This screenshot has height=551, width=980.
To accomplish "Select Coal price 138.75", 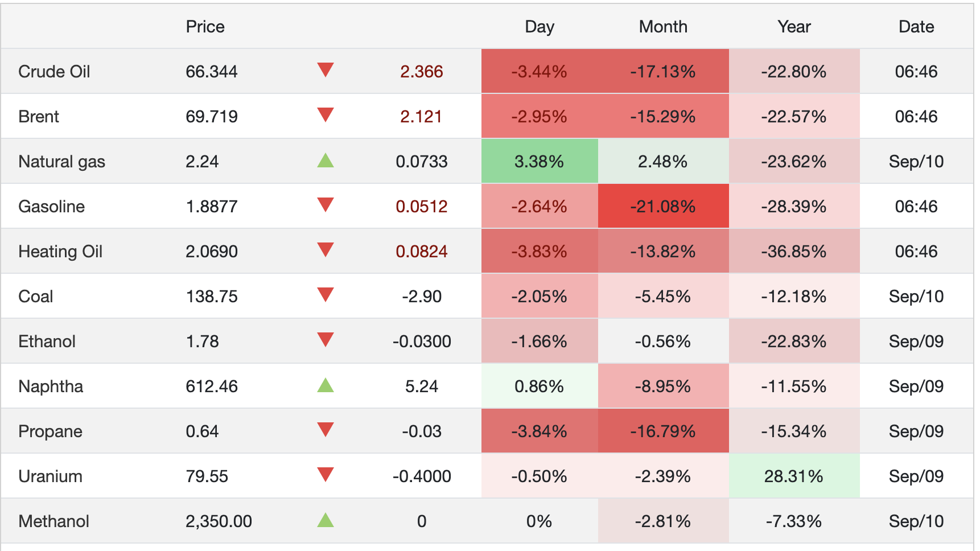I will click(x=211, y=297).
